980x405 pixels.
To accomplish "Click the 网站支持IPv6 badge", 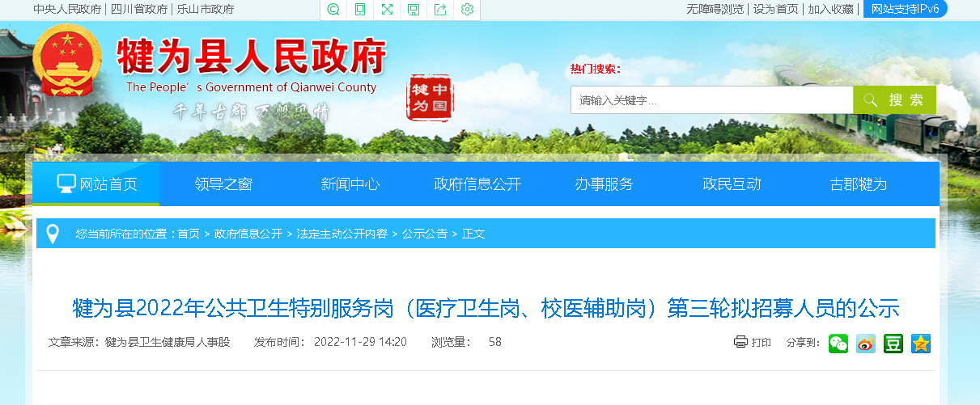I will tap(905, 9).
